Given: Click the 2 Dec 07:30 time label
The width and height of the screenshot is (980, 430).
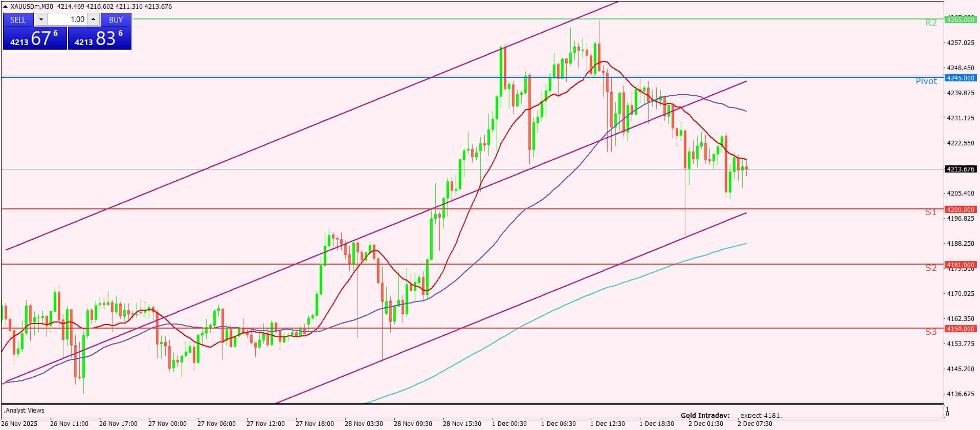Looking at the screenshot, I should [755, 424].
